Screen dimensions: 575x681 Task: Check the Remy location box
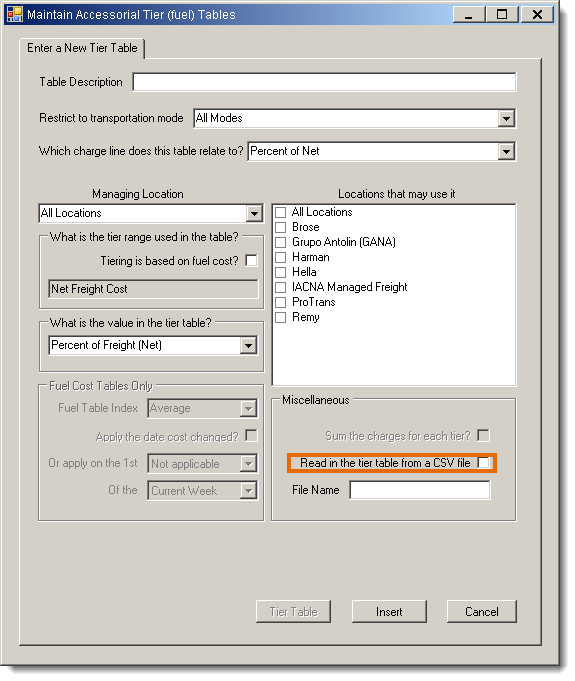tap(281, 317)
